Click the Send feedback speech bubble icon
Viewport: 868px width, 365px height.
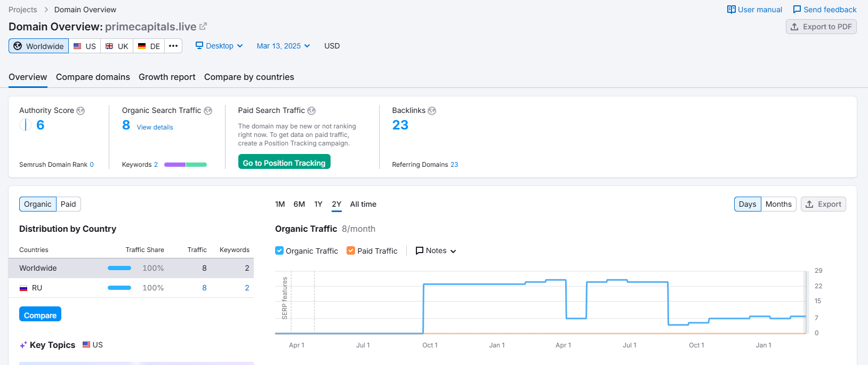(797, 10)
